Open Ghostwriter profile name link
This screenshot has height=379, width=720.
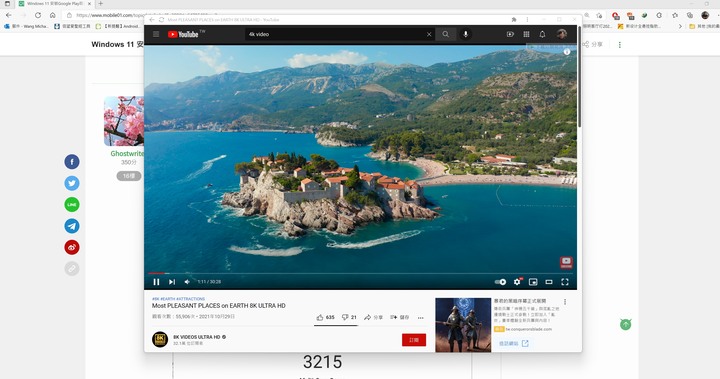127,153
